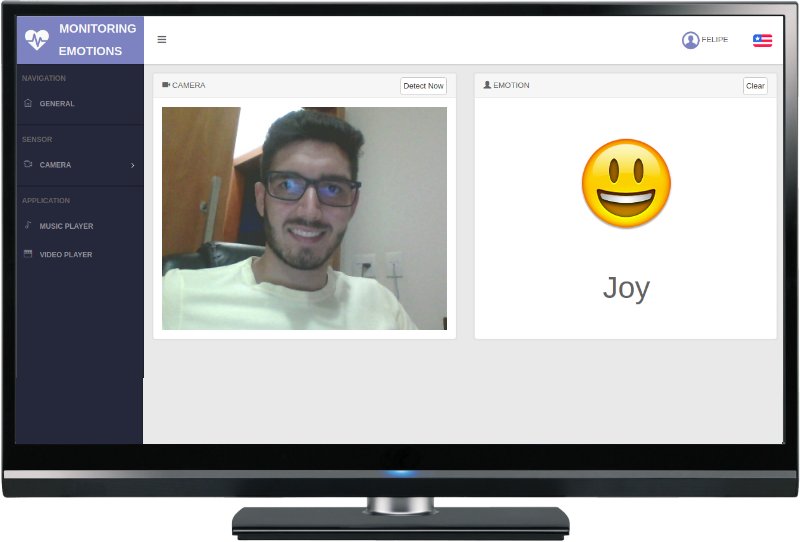The image size is (800, 542).
Task: Click the user avatar icon
Action: point(690,40)
